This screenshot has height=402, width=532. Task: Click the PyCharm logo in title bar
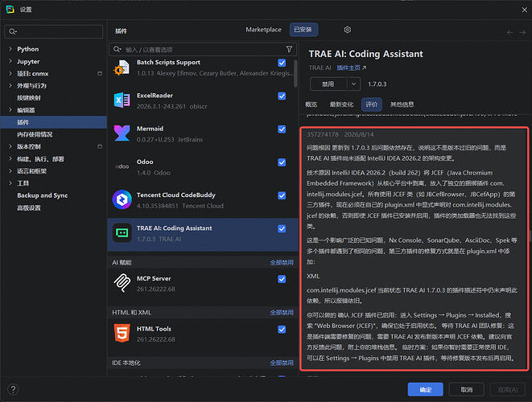[x=10, y=10]
